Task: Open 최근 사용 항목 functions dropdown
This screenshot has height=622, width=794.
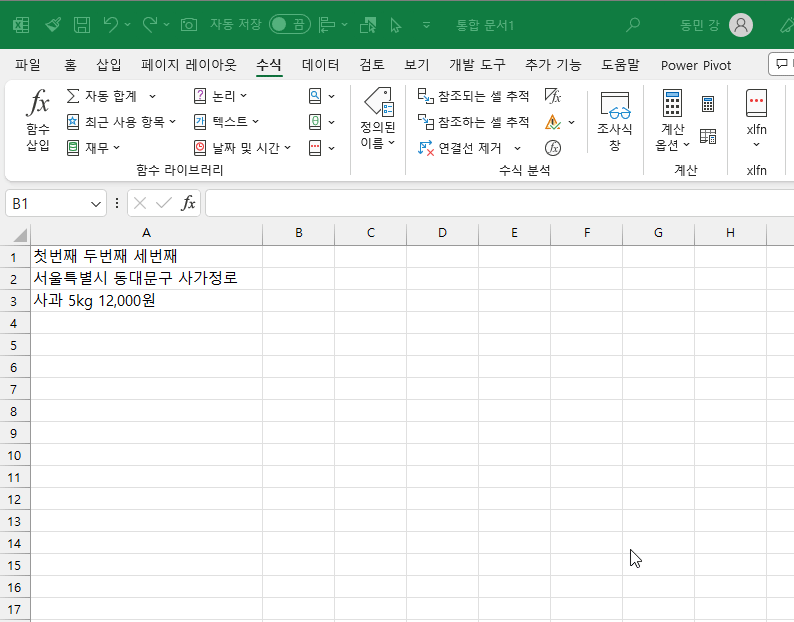Action: [122, 122]
